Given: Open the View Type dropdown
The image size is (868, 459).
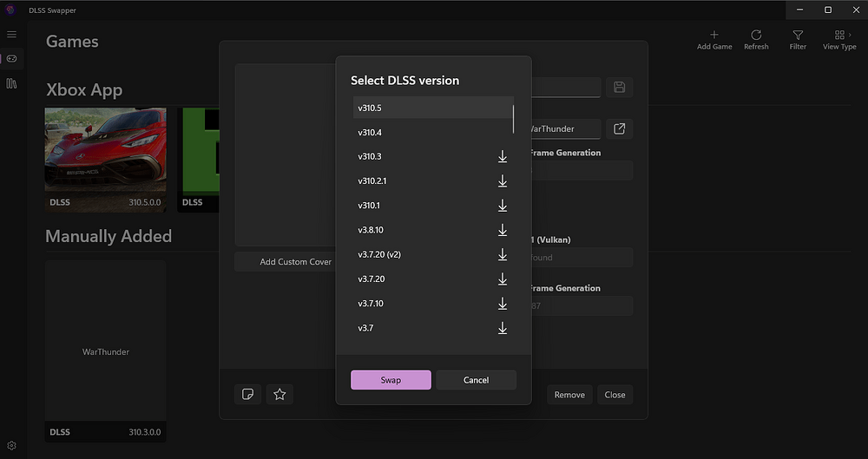Looking at the screenshot, I should click(839, 39).
